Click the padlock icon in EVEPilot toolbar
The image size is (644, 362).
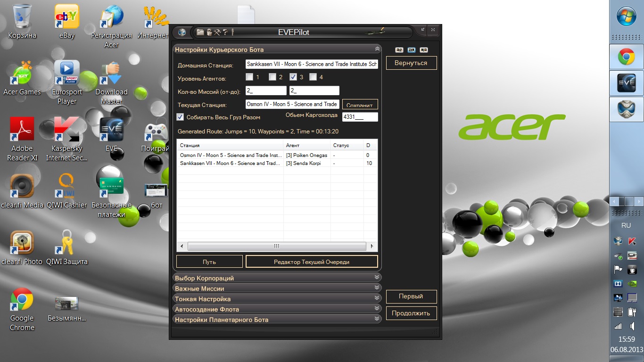point(209,32)
